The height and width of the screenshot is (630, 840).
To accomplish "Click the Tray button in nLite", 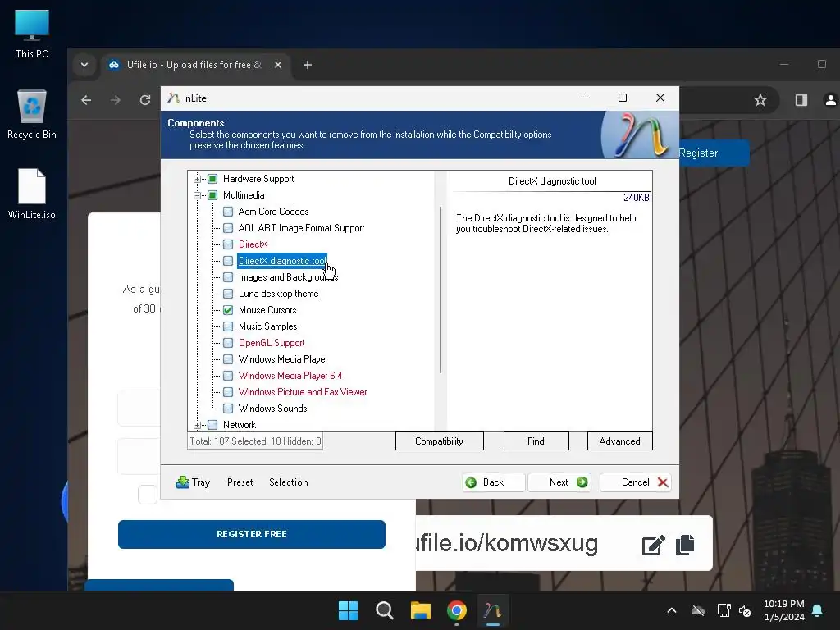I will coord(194,482).
